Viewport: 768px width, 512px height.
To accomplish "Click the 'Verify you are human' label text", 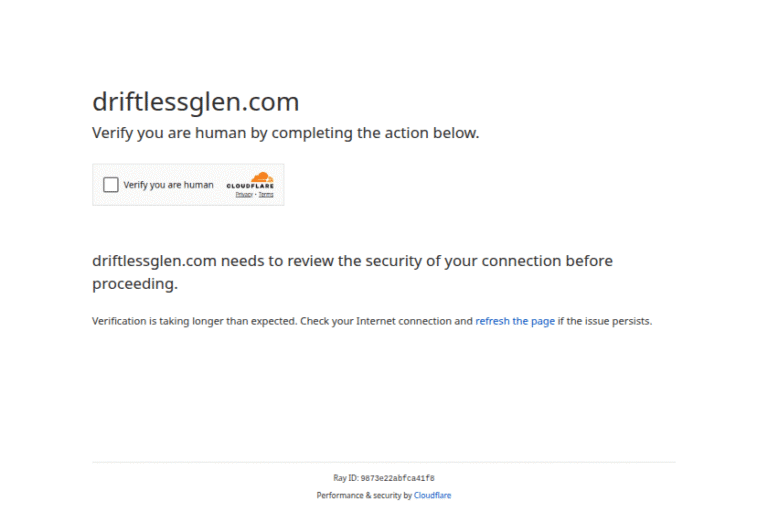I will pyautogui.click(x=168, y=185).
